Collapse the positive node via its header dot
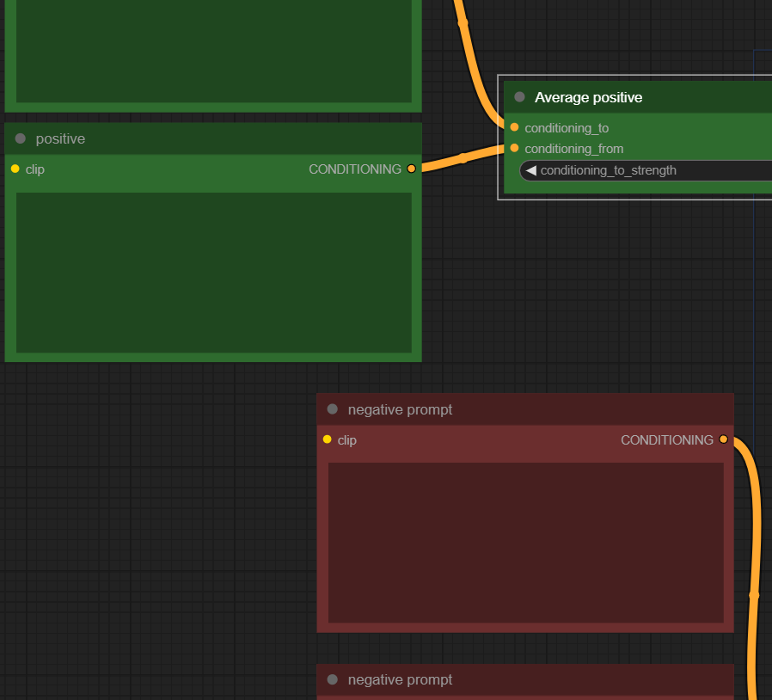This screenshot has height=700, width=772. (19, 138)
